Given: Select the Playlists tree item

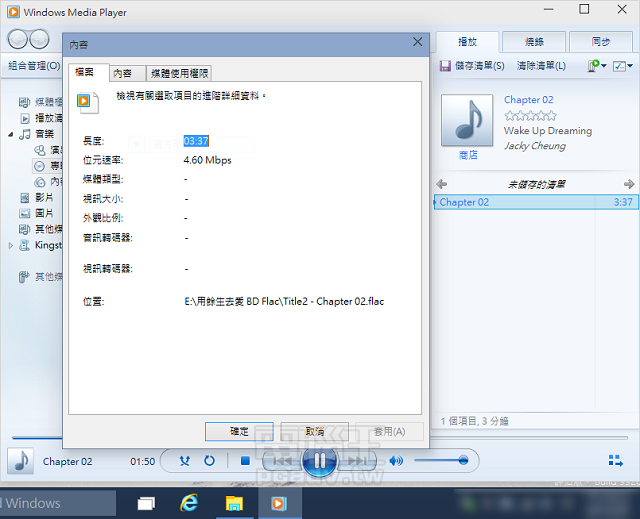Looking at the screenshot, I should [42, 118].
